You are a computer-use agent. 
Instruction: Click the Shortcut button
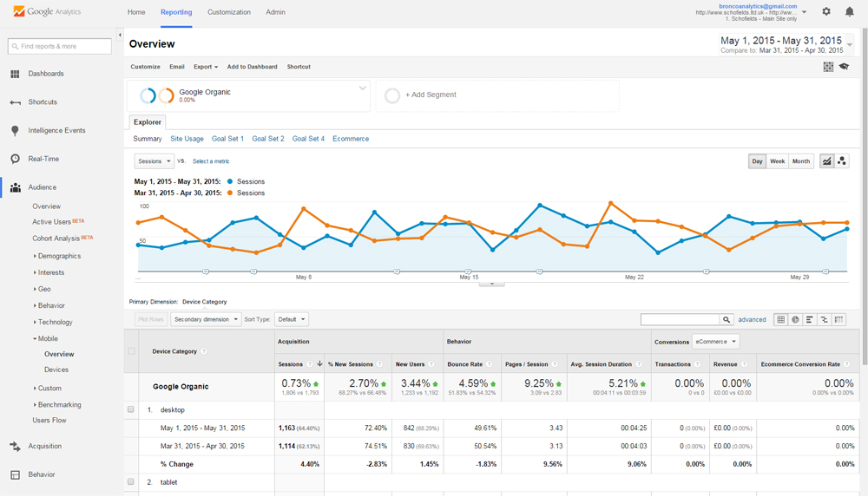point(299,67)
